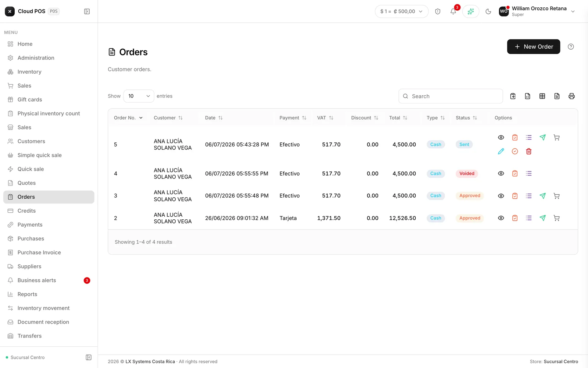Send order 5 with paper plane icon

(x=543, y=138)
